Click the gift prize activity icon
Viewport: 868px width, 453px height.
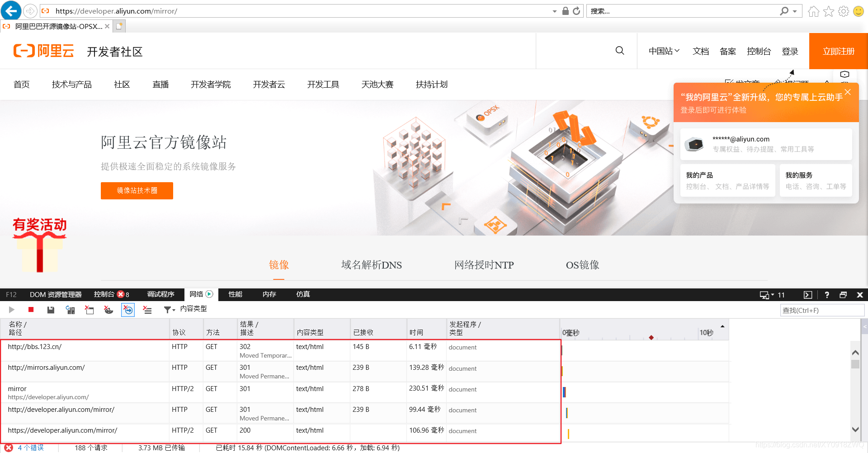pyautogui.click(x=40, y=245)
